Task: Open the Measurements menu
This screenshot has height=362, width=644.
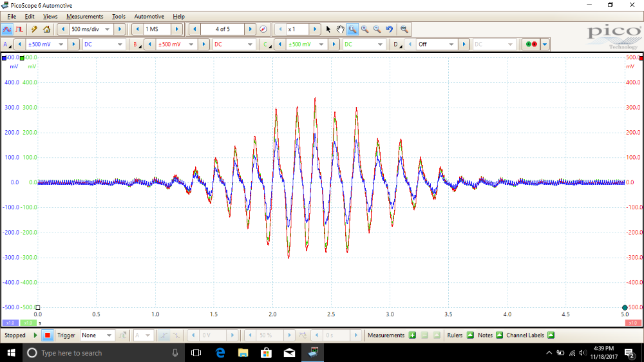Action: pyautogui.click(x=84, y=16)
